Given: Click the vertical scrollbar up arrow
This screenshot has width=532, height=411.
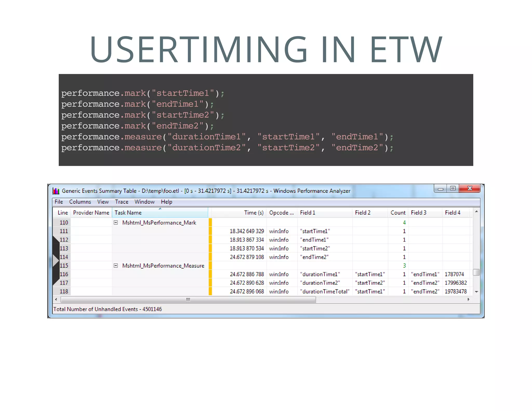Looking at the screenshot, I should [x=476, y=211].
